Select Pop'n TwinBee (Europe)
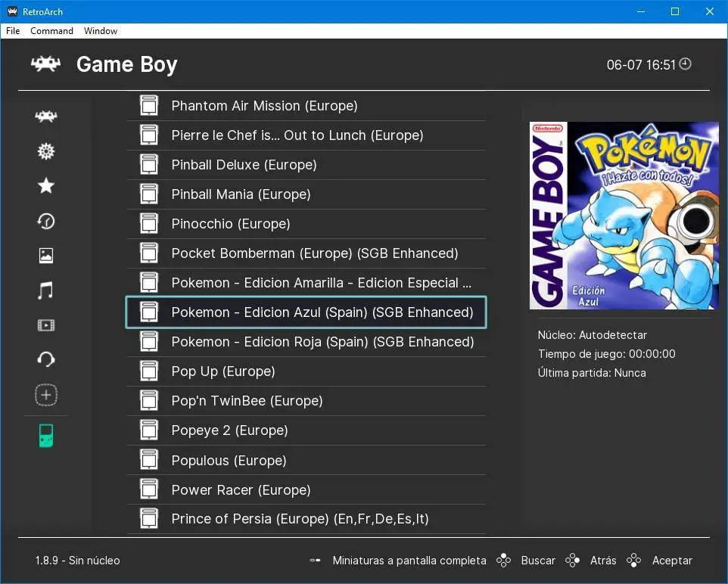 pos(306,401)
